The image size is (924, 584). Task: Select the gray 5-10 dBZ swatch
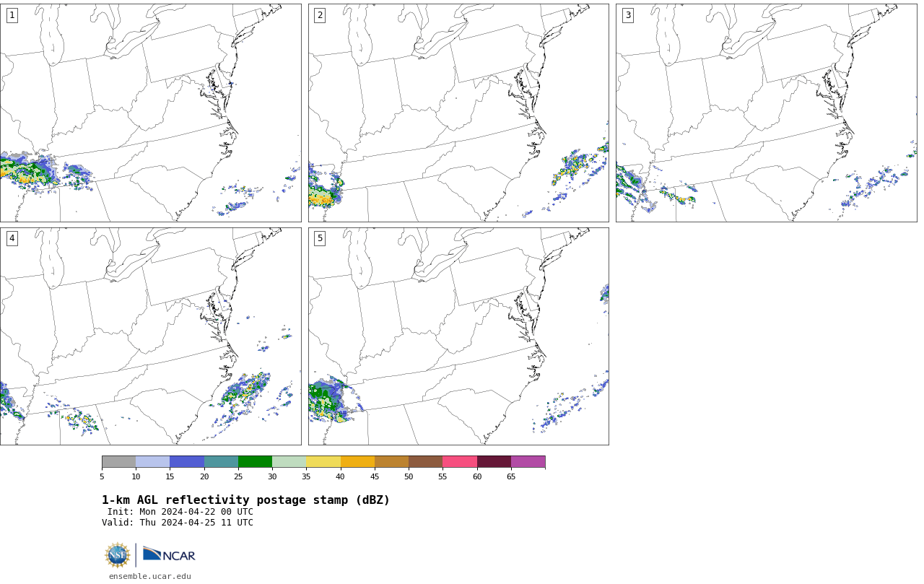coord(118,462)
